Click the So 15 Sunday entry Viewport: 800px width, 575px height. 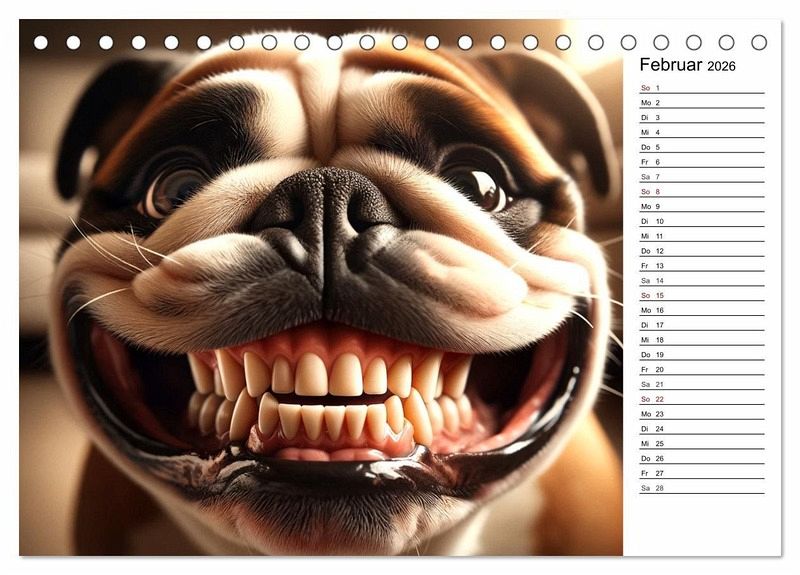coord(701,296)
